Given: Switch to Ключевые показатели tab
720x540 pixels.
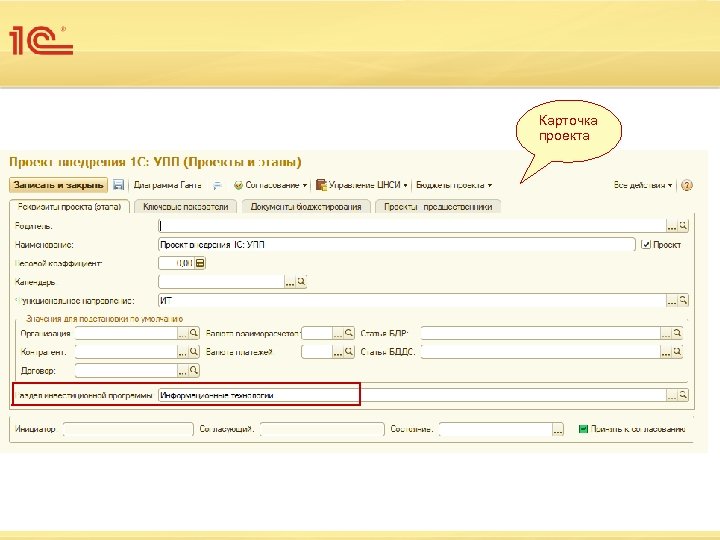Looking at the screenshot, I should point(186,207).
